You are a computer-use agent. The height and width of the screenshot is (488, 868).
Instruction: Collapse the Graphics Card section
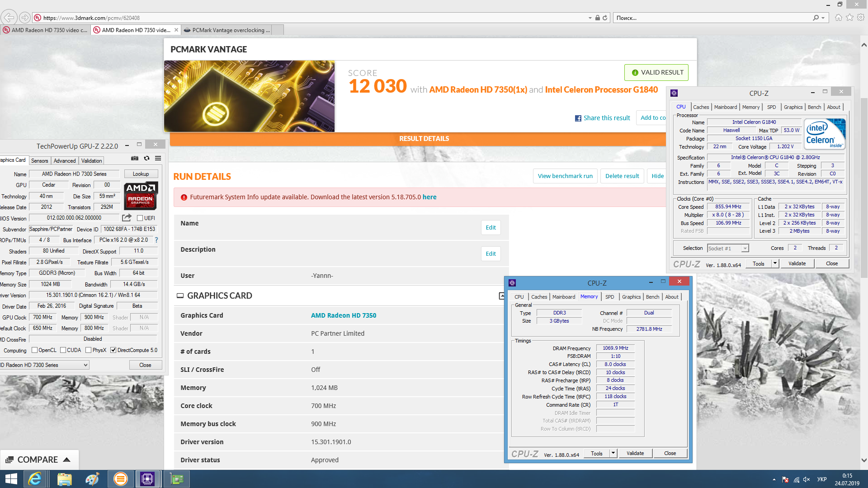tap(502, 296)
